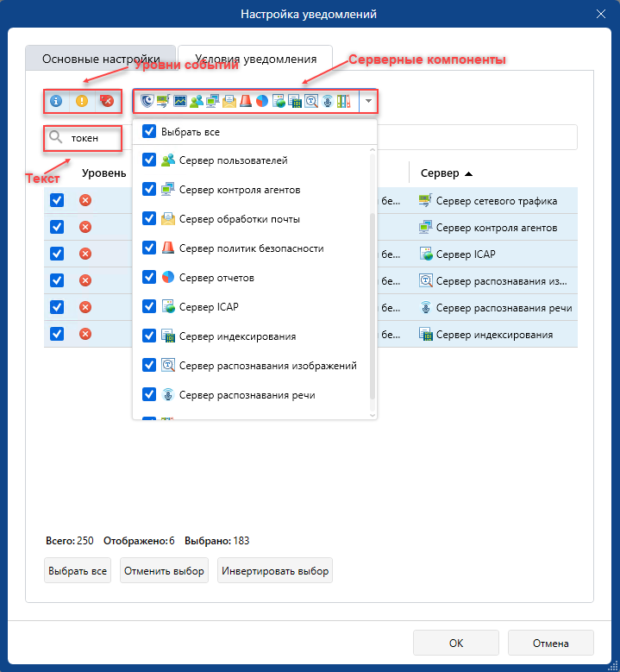This screenshot has height=672, width=620.
Task: Click the dropdown list scroll-up arrow
Action: click(373, 149)
